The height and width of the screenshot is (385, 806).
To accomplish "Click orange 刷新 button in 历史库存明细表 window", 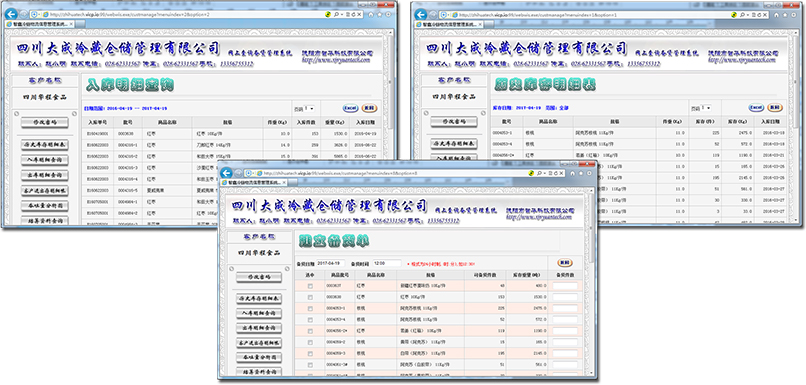I will click(x=775, y=107).
